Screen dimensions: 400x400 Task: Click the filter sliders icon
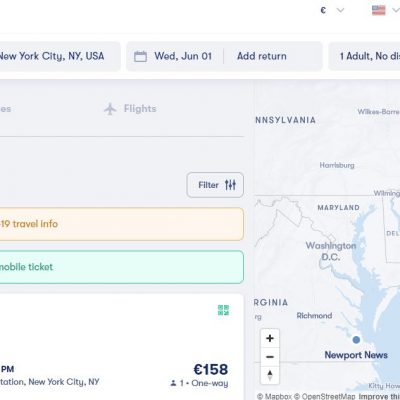pyautogui.click(x=230, y=185)
